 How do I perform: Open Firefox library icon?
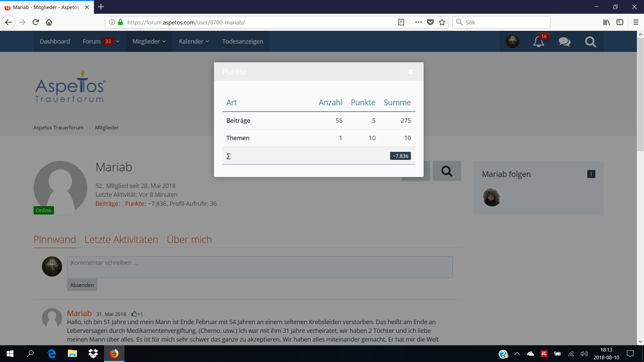coord(606,22)
